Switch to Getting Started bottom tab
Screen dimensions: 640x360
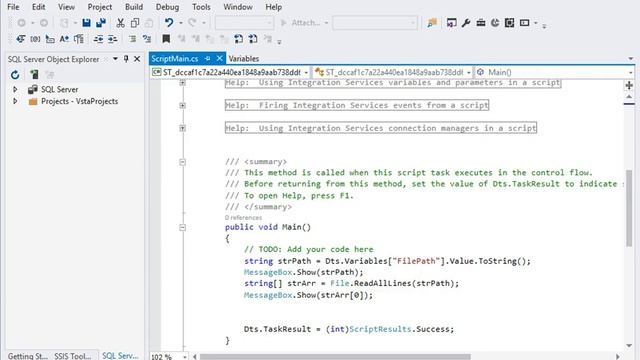click(27, 356)
